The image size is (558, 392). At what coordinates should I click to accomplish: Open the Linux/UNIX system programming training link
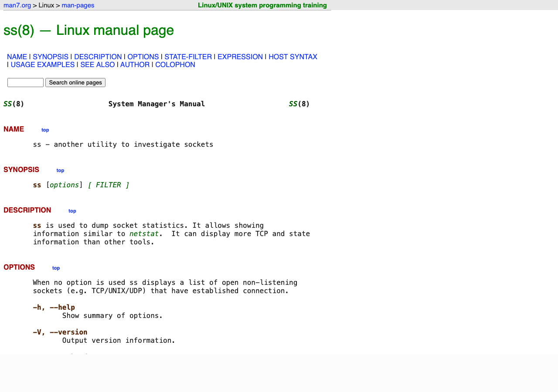(x=262, y=5)
